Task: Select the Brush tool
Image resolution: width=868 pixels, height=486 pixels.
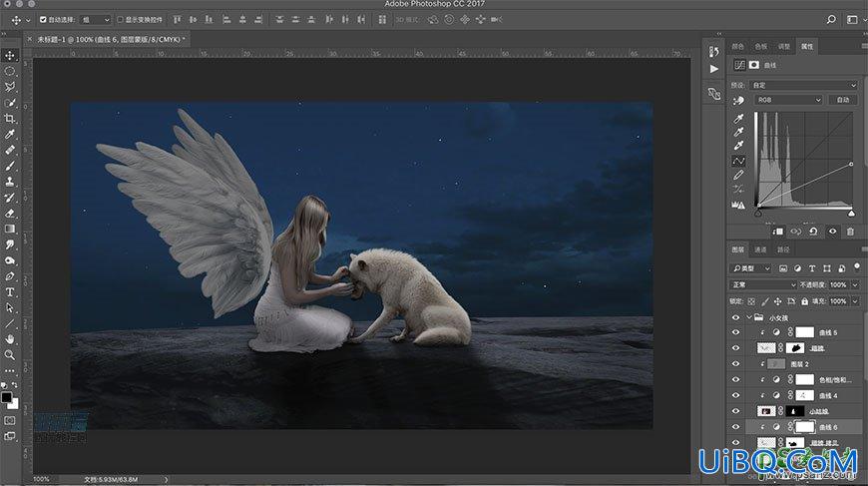Action: (10, 166)
